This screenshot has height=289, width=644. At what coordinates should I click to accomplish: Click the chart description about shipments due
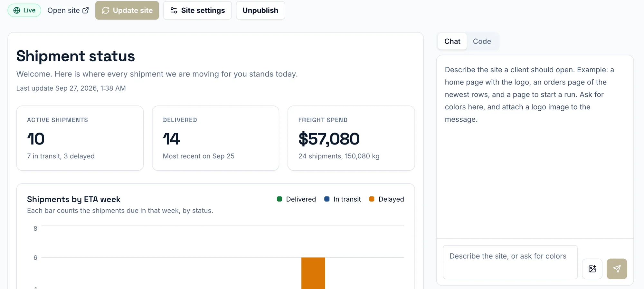[120, 211]
